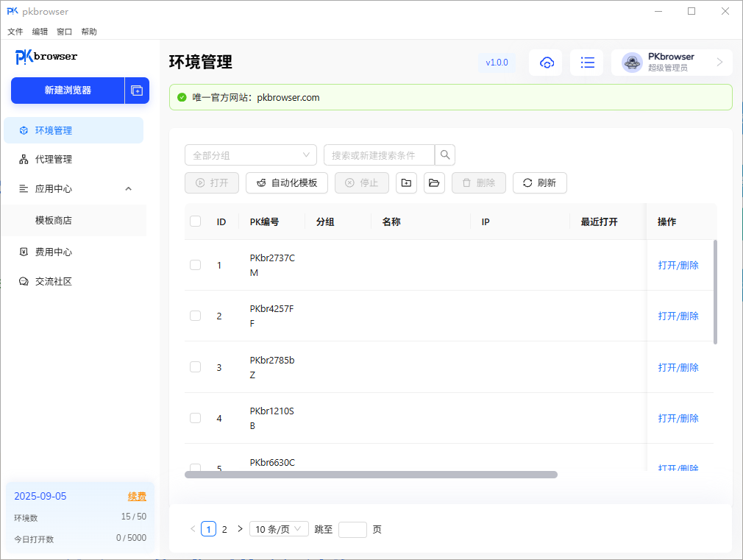The image size is (743, 560).
Task: Click 打开/删除 link for row PKbr1210SB
Action: coord(678,418)
